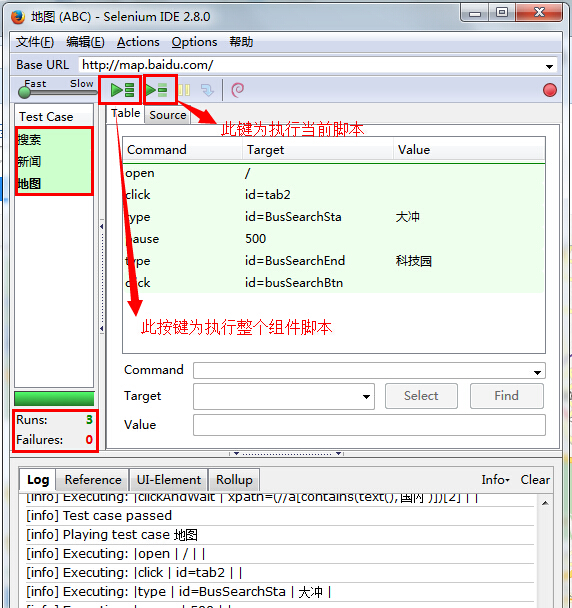The image size is (572, 608).
Task: Open the 编辑(E) menu
Action: click(x=85, y=42)
